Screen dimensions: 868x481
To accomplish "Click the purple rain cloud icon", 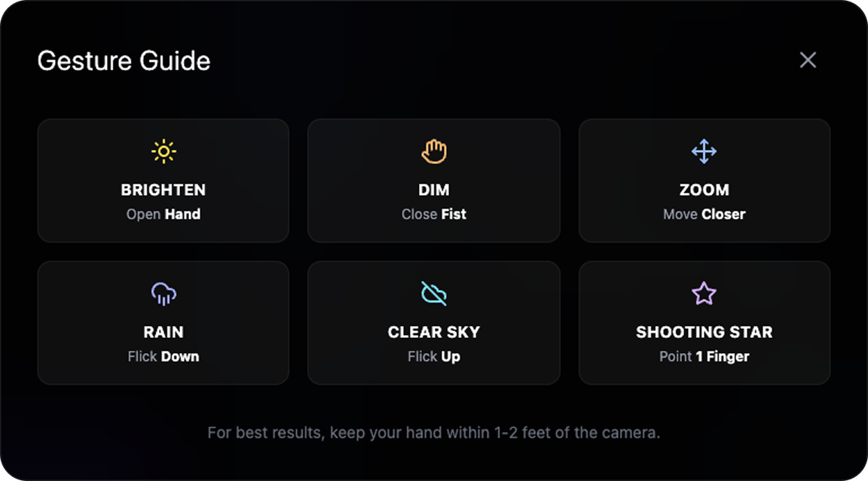I will (164, 294).
